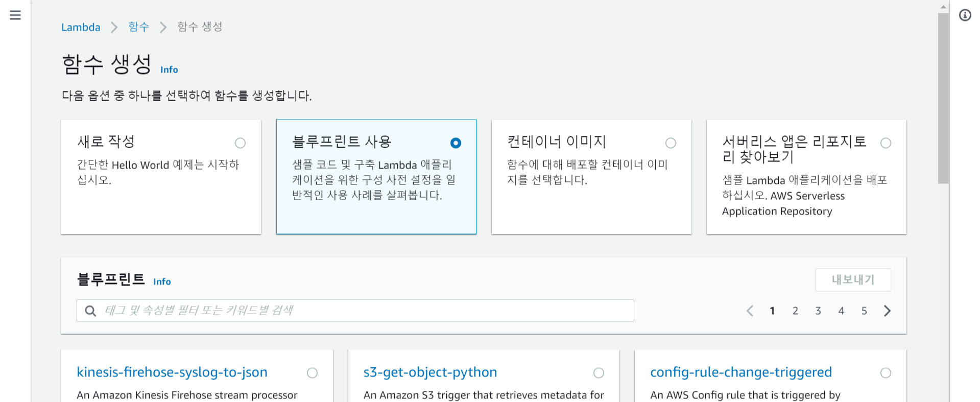Select the 블루프린트 사용 radio option

pyautogui.click(x=456, y=143)
